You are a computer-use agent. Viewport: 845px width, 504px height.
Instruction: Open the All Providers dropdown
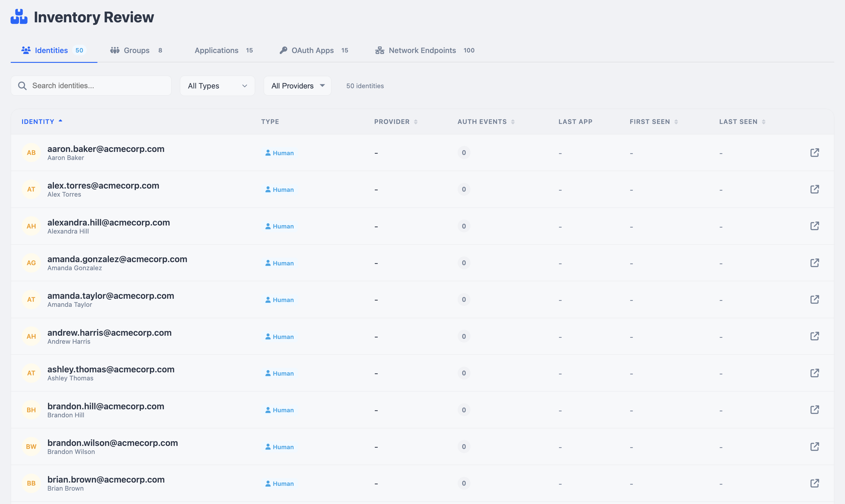pyautogui.click(x=297, y=85)
